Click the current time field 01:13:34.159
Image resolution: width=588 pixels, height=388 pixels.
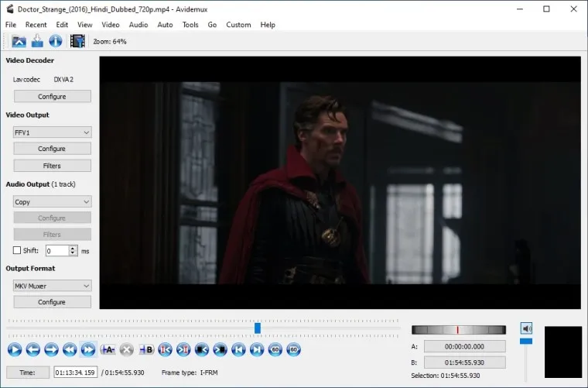(x=75, y=373)
